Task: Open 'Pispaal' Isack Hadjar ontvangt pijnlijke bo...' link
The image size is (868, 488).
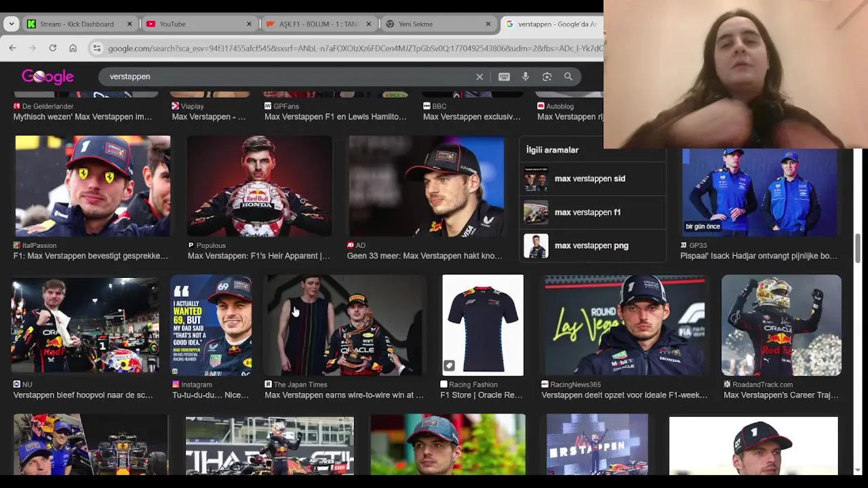Action: click(x=759, y=256)
